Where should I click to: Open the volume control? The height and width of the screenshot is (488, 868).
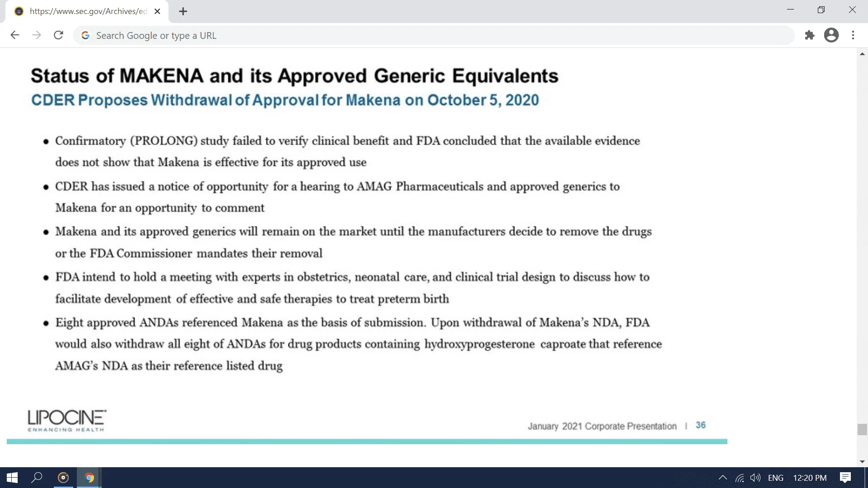[x=755, y=478]
